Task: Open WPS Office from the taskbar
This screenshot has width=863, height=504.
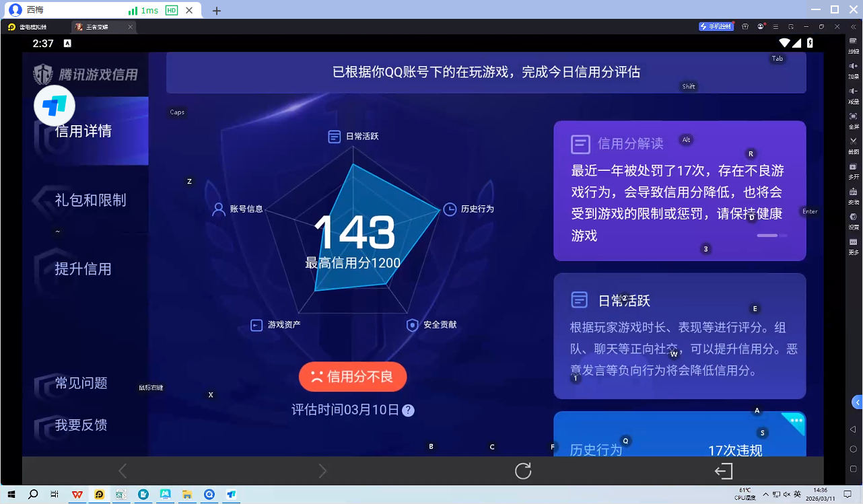Action: click(x=77, y=495)
